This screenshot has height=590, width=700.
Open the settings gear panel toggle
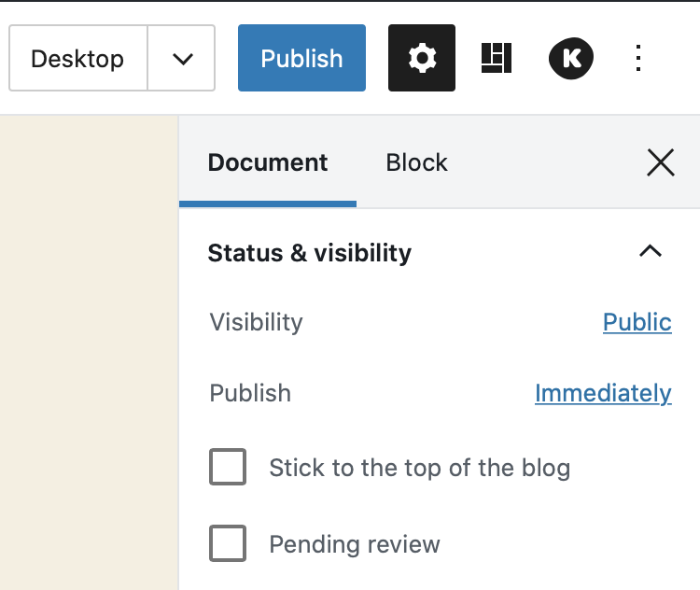tap(422, 58)
